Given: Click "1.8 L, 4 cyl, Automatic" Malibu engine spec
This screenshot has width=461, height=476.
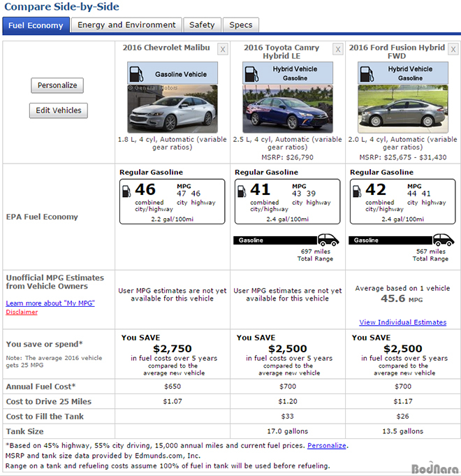Looking at the screenshot, I should 173,143.
